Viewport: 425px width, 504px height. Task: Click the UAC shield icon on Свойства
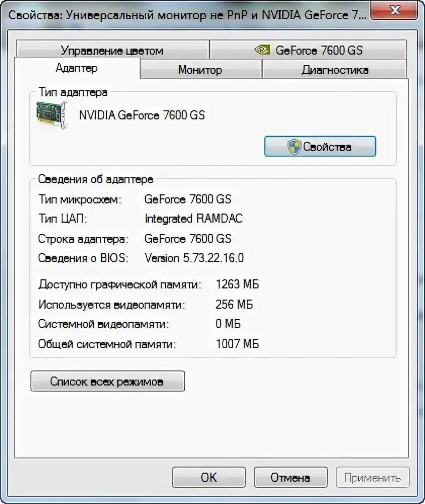coord(294,147)
